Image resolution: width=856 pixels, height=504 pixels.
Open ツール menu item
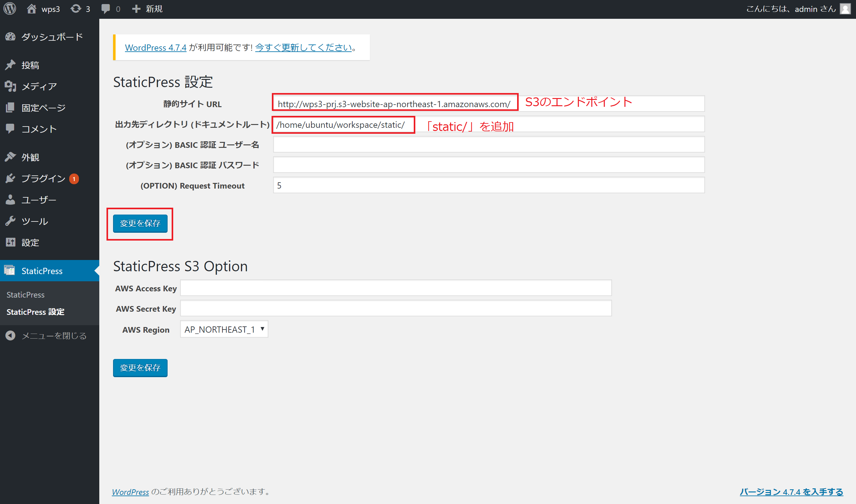(x=49, y=221)
